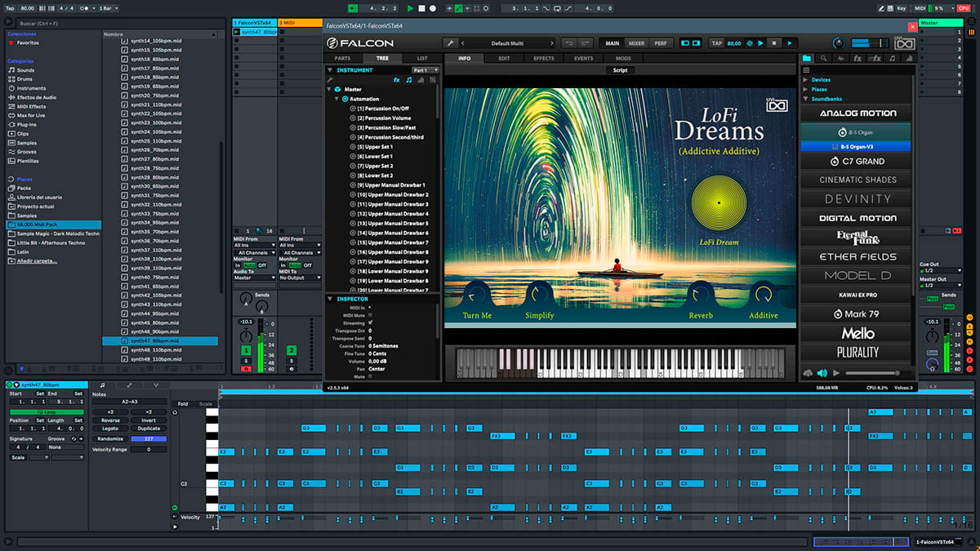Solo track 1 FalconVSTx64
Image resolution: width=980 pixels, height=551 pixels.
pyautogui.click(x=247, y=360)
